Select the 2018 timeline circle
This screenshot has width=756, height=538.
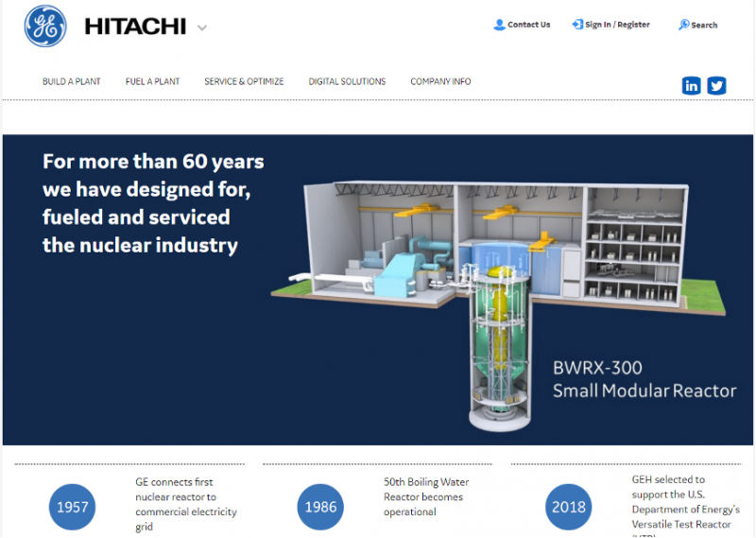click(x=569, y=507)
